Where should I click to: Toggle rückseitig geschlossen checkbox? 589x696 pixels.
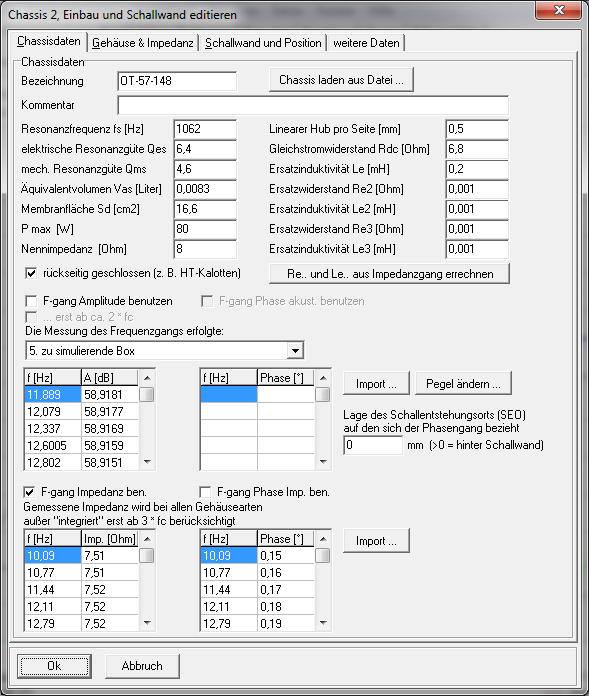(x=31, y=273)
